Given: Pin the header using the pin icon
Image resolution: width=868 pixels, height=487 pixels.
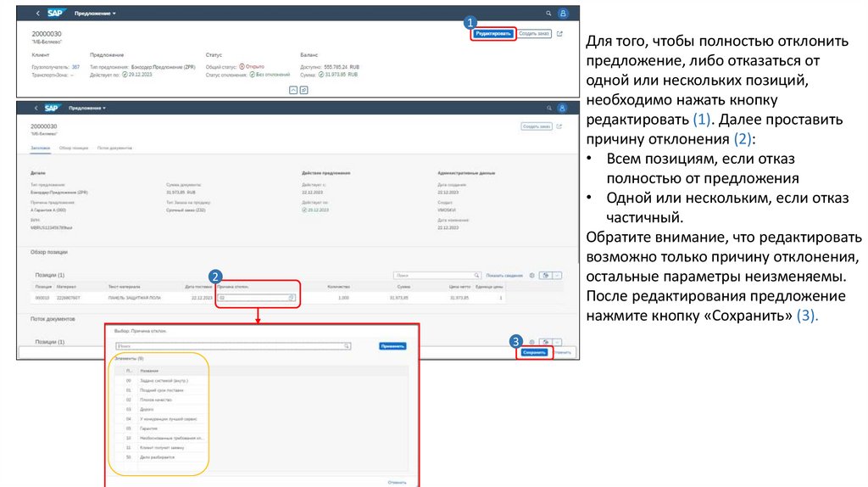Looking at the screenshot, I should [x=304, y=90].
